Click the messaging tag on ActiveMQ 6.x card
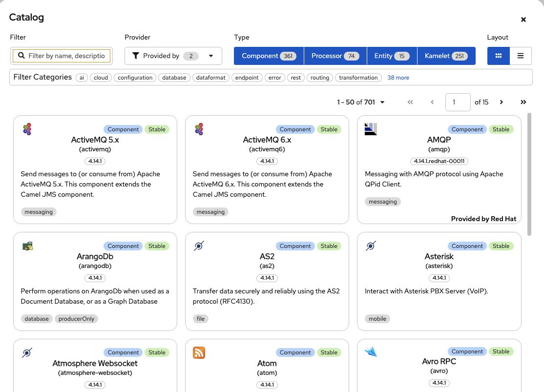The height and width of the screenshot is (392, 544). click(x=210, y=212)
